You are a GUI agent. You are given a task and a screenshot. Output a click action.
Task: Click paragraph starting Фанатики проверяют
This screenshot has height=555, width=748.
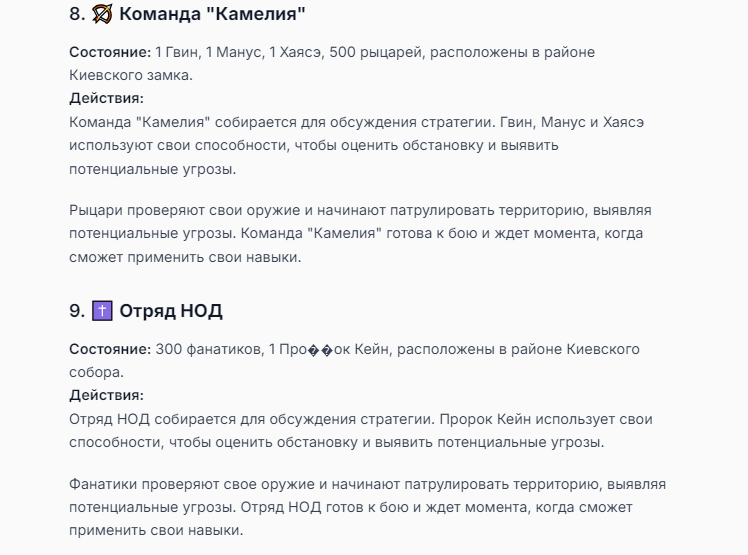coord(367,507)
